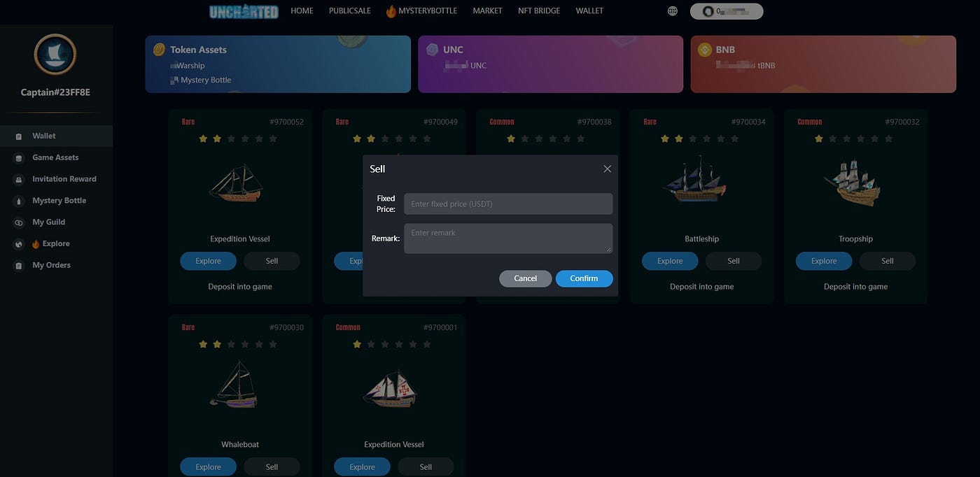
Task: Click card ID #9700030
Action: coord(286,327)
